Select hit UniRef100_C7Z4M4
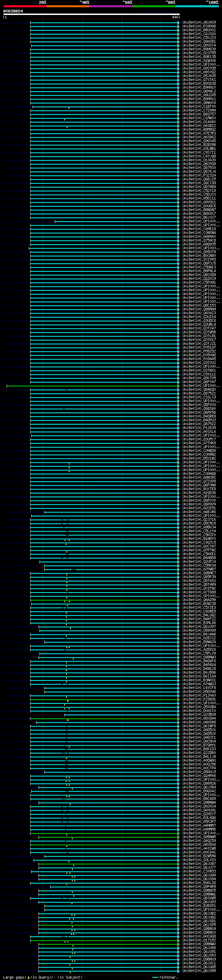 click(199, 110)
